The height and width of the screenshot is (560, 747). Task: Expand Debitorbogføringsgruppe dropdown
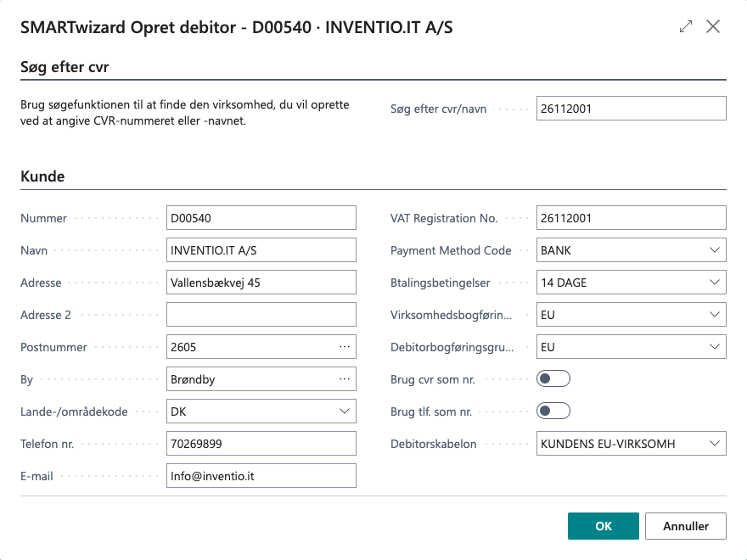tap(713, 347)
